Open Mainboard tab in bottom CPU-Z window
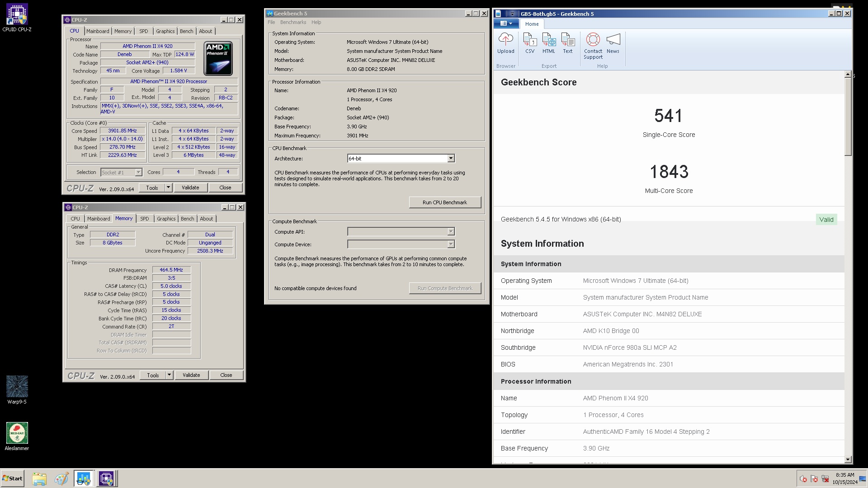This screenshot has width=868, height=488. coord(99,219)
